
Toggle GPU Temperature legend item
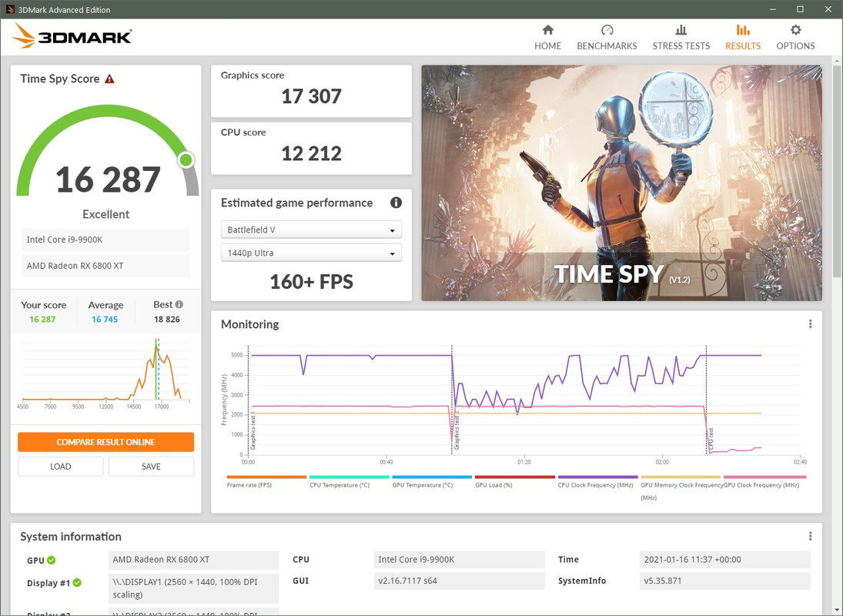pyautogui.click(x=423, y=485)
